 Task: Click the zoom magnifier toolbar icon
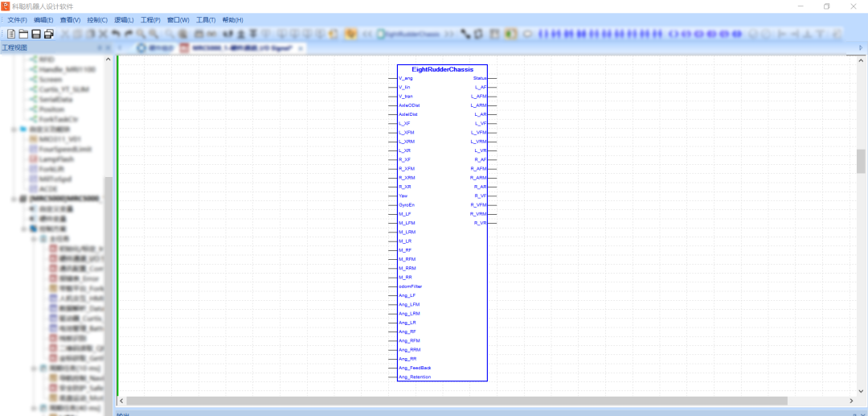pyautogui.click(x=141, y=34)
